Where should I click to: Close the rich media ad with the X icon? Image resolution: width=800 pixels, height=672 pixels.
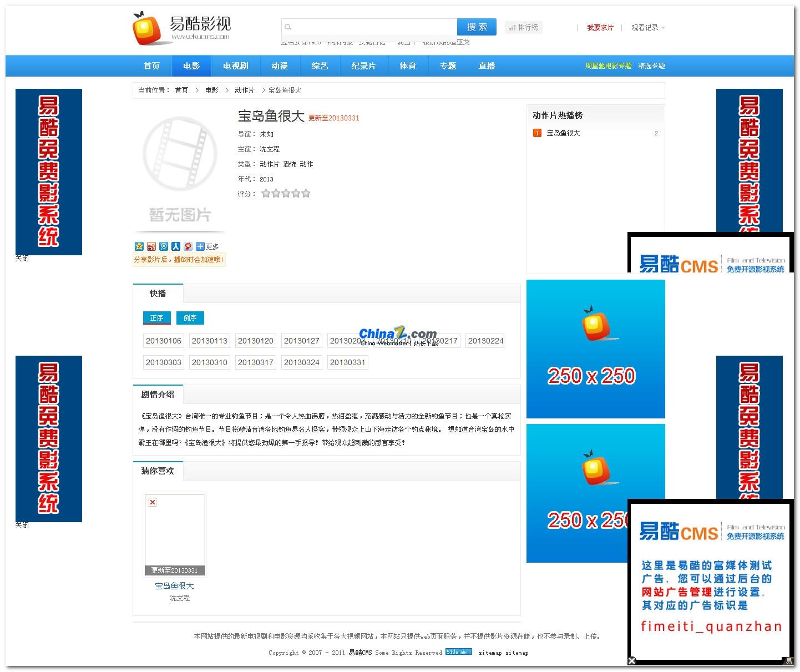click(631, 660)
